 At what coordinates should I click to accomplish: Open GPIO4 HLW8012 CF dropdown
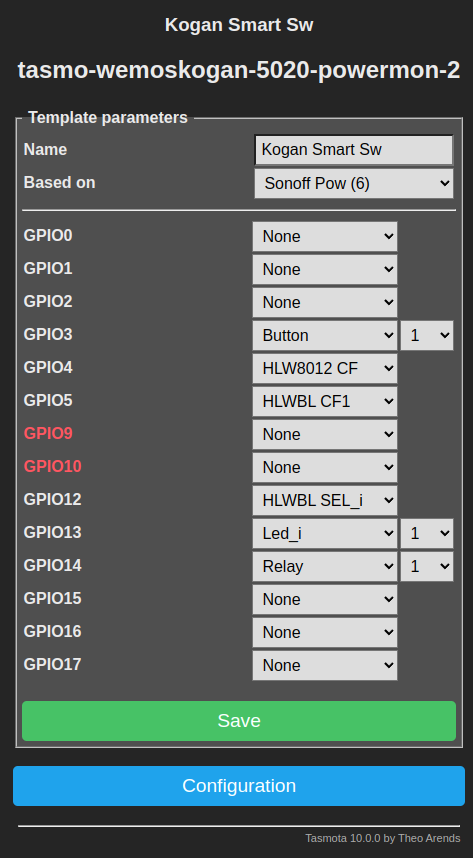[325, 369]
